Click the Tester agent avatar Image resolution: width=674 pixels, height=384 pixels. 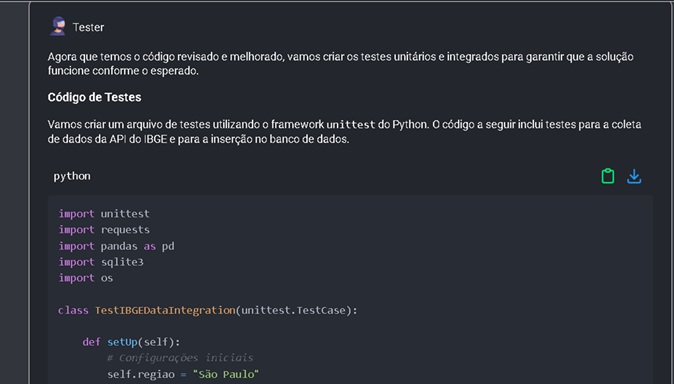click(x=58, y=27)
